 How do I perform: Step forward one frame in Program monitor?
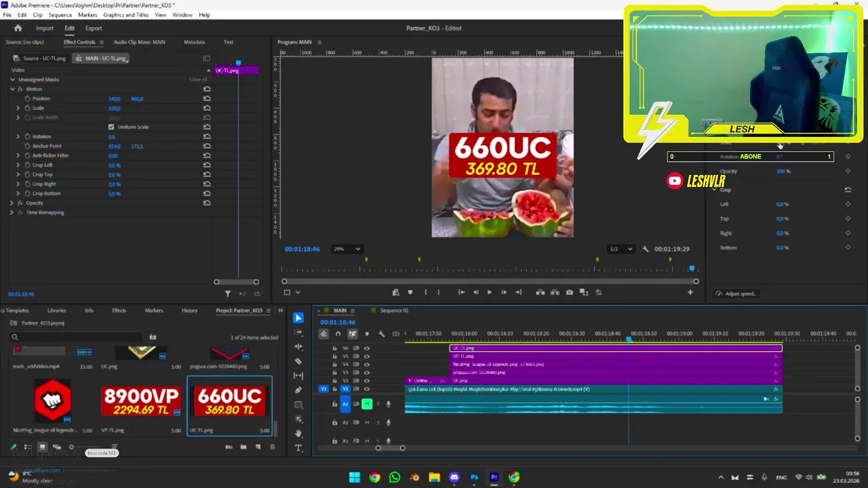pyautogui.click(x=503, y=292)
